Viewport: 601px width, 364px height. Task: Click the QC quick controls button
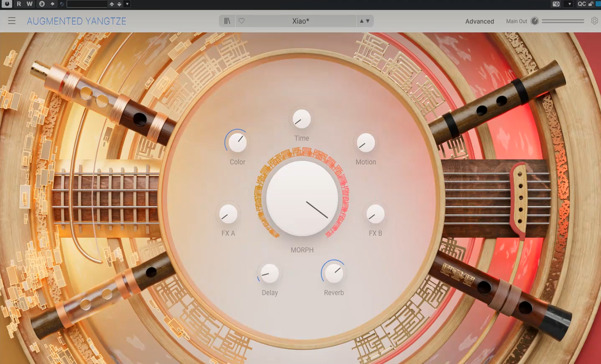pyautogui.click(x=582, y=4)
